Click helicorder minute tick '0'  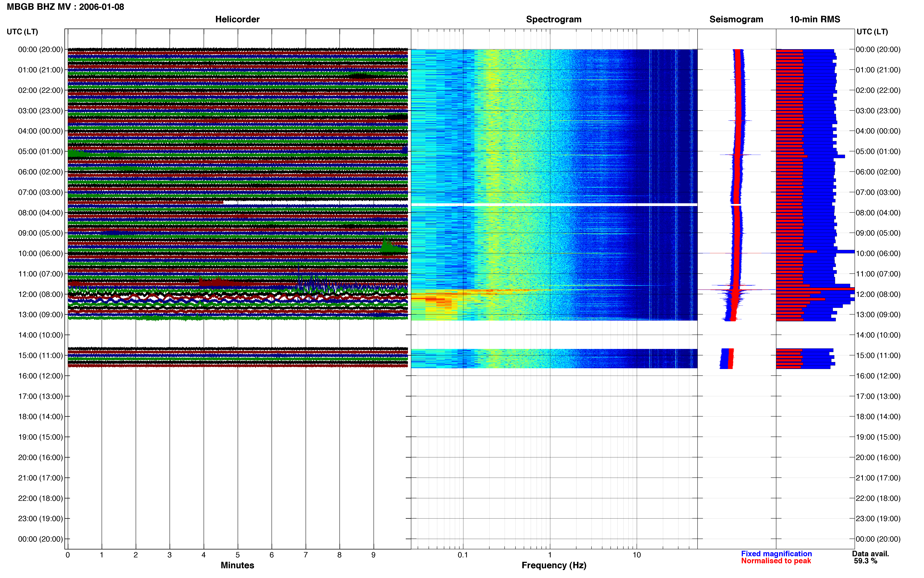68,555
